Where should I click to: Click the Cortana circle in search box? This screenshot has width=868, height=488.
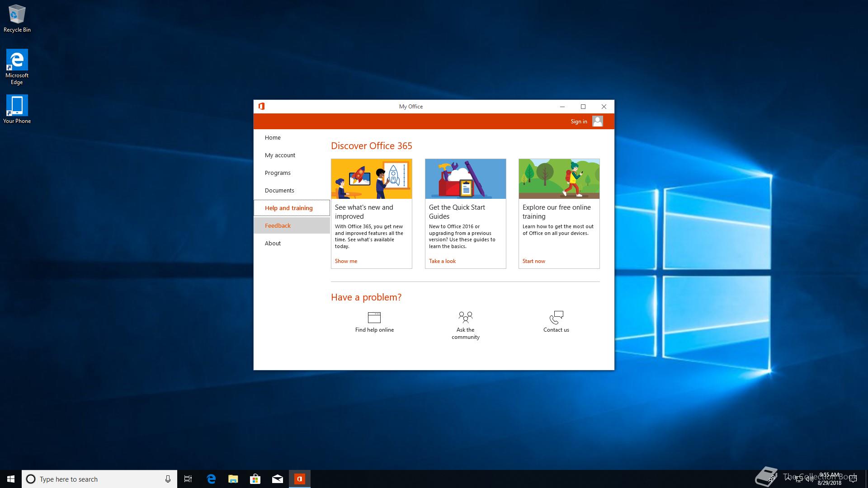(x=31, y=479)
